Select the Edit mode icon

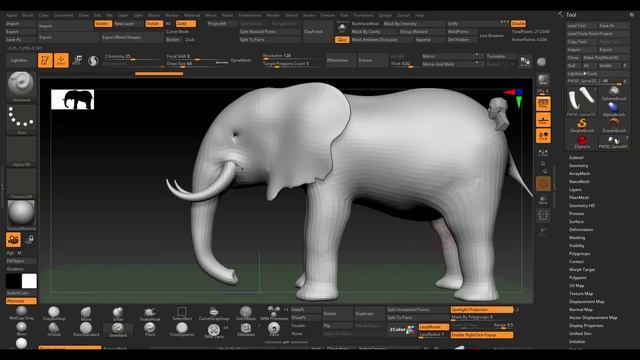(x=45, y=60)
